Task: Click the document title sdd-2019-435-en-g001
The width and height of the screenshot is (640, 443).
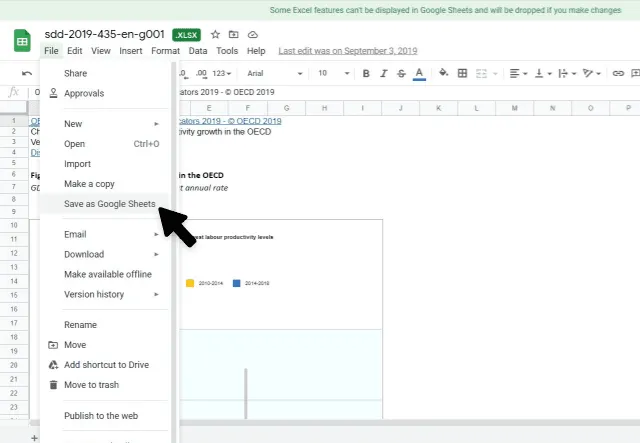Action: point(104,34)
